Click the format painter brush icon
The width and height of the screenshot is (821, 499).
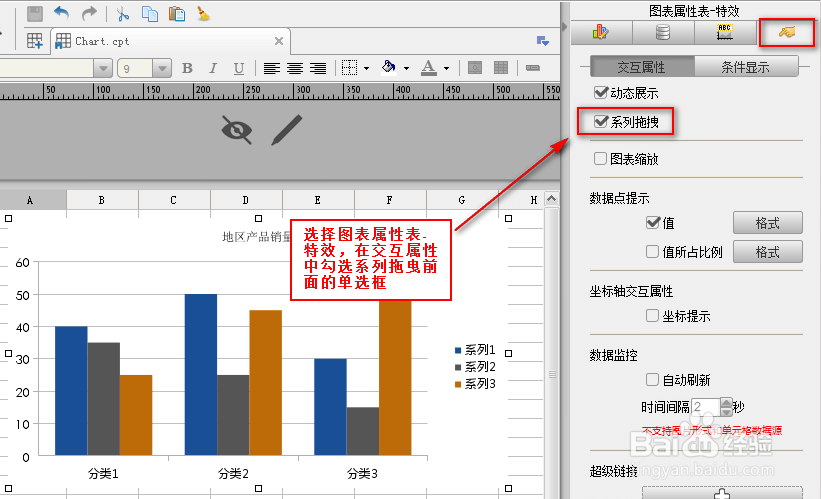pyautogui.click(x=203, y=14)
